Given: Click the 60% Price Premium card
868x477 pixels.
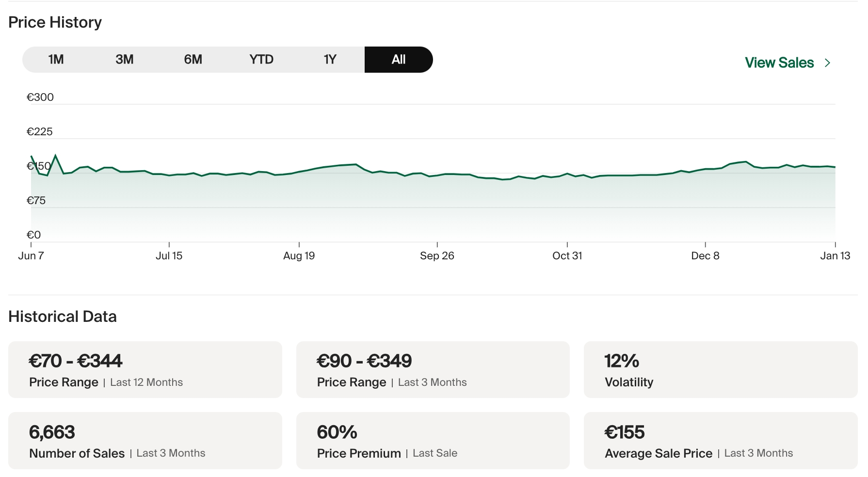Looking at the screenshot, I should pos(433,441).
